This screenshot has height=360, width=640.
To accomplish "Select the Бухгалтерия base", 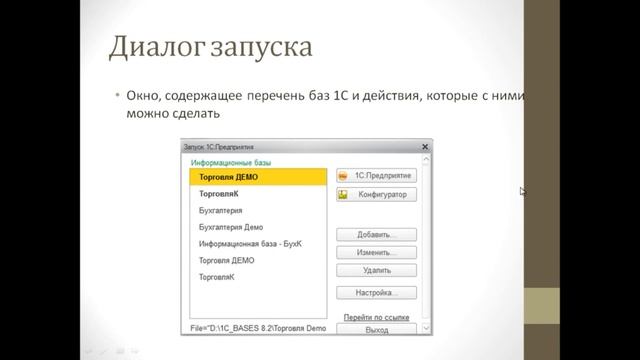I will pos(258,211).
